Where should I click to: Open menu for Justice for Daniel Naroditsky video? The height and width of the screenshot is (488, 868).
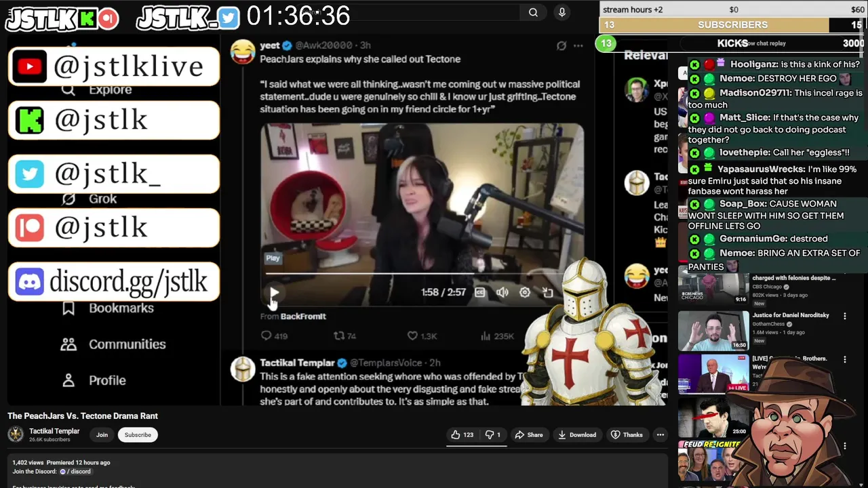(x=845, y=316)
